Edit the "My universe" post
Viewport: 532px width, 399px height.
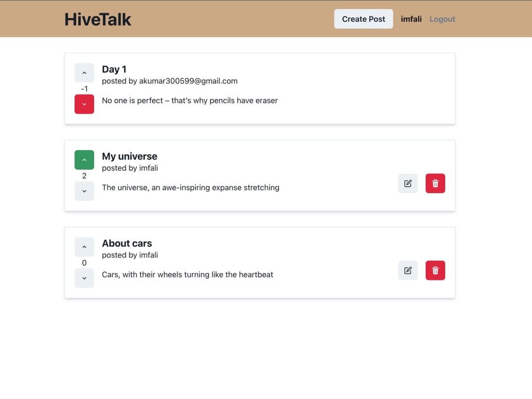point(408,184)
